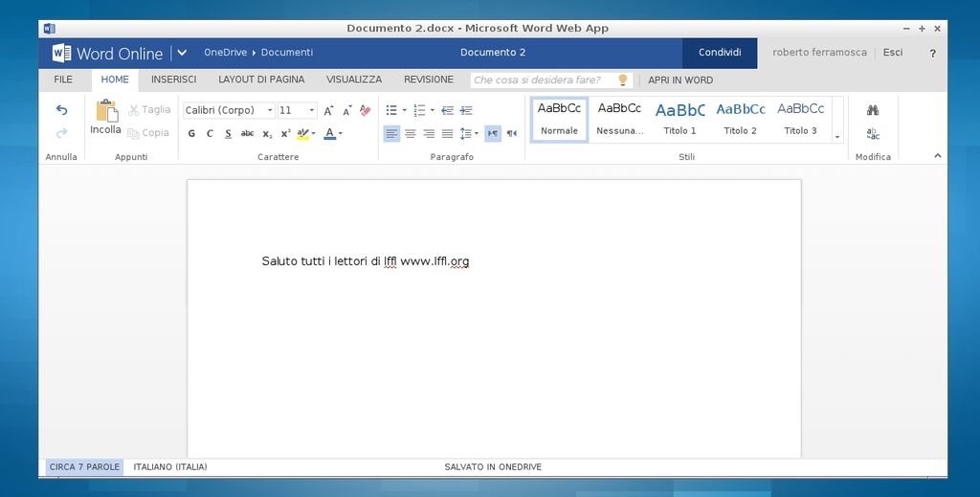Click the superscript icon

click(285, 134)
